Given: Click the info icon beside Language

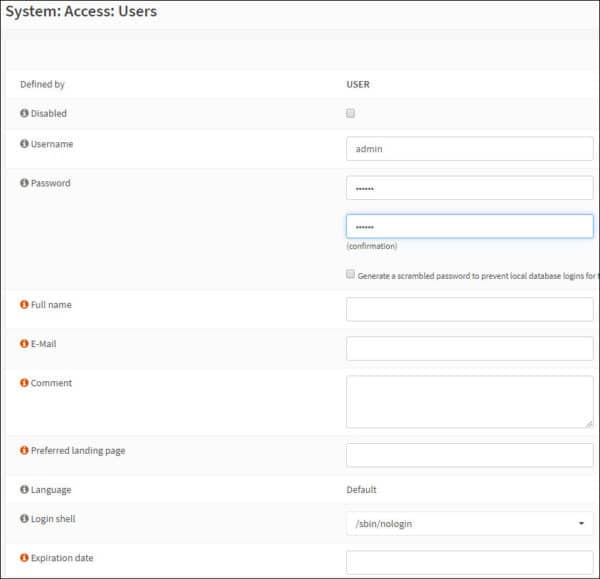Looking at the screenshot, I should click(x=24, y=489).
